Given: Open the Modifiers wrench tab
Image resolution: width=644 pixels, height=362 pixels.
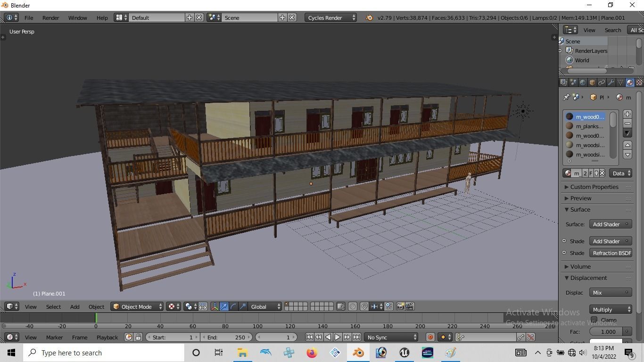Looking at the screenshot, I should [611, 82].
